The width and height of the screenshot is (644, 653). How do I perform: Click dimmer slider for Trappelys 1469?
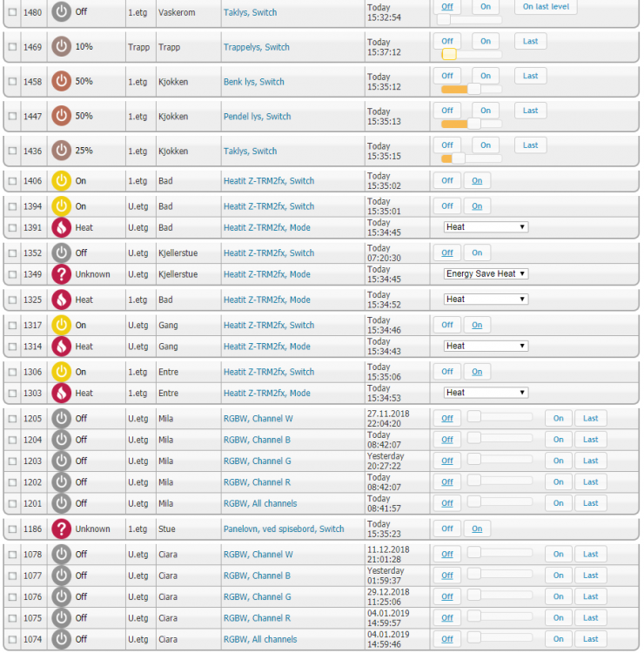coord(472,54)
